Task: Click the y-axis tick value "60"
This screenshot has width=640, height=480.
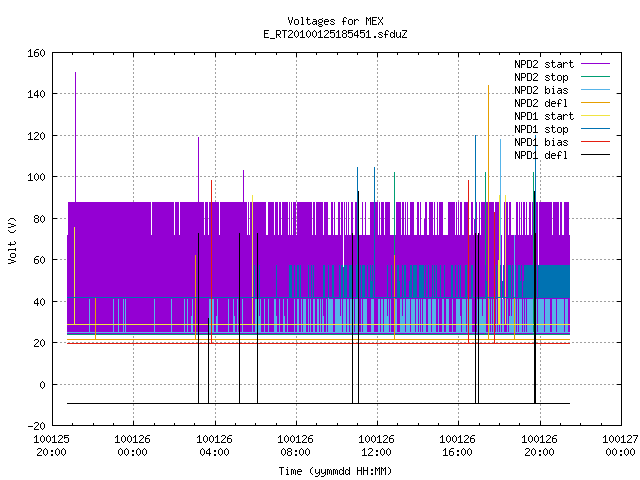Action: coord(40,260)
